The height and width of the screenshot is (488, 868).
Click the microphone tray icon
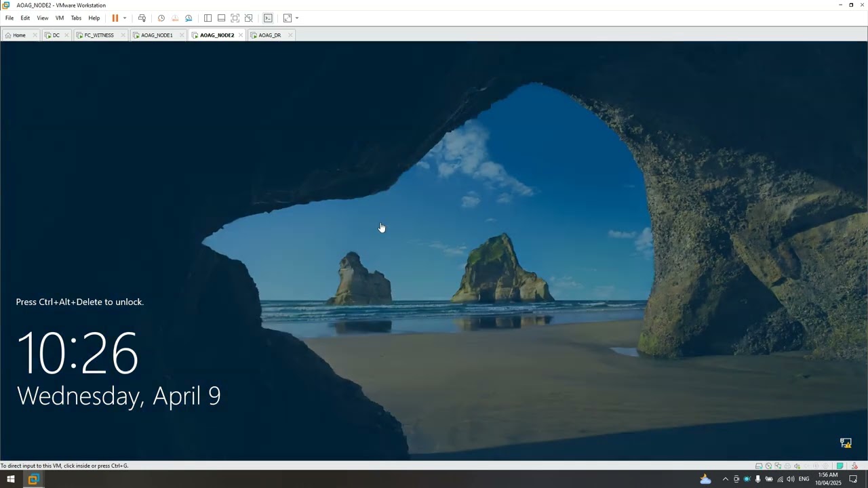[757, 479]
